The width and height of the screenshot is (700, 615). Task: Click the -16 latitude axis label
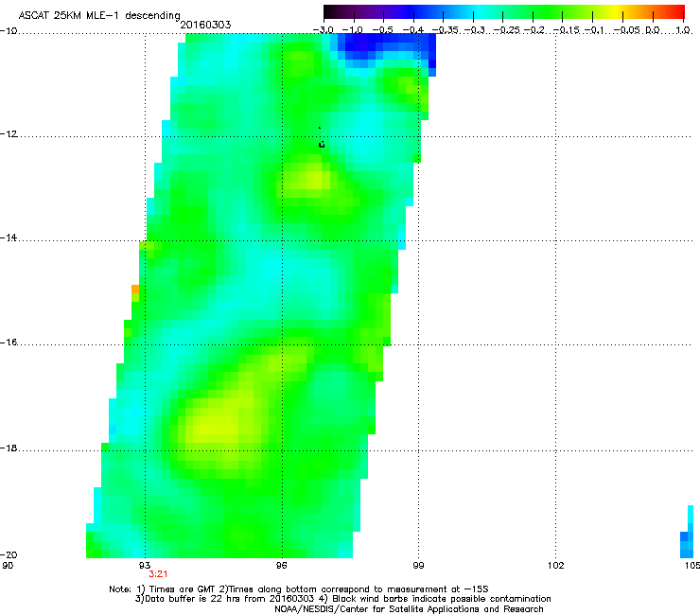click(x=9, y=343)
